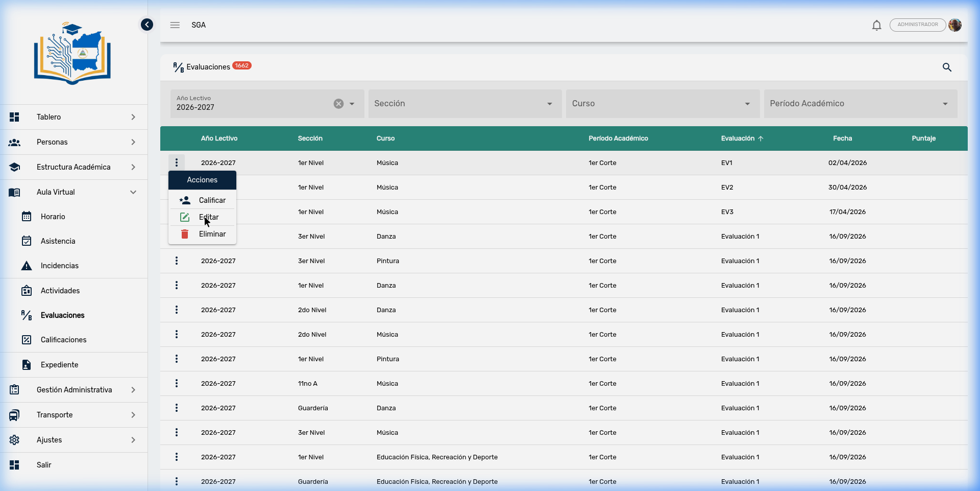This screenshot has height=491, width=980.
Task: Open the Período Académico dropdown
Action: [860, 104]
